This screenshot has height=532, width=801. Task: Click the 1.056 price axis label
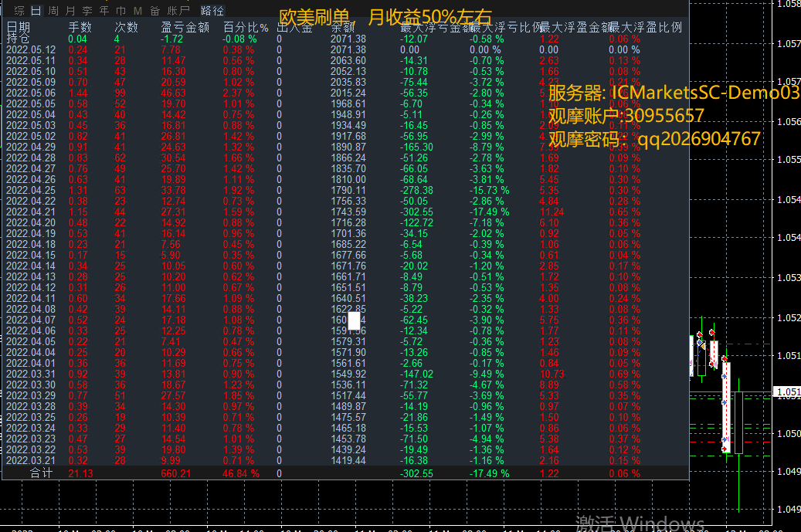coord(788,121)
